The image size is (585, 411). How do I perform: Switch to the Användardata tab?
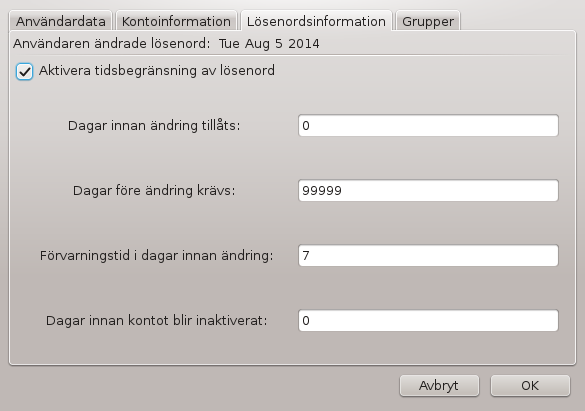pyautogui.click(x=60, y=21)
